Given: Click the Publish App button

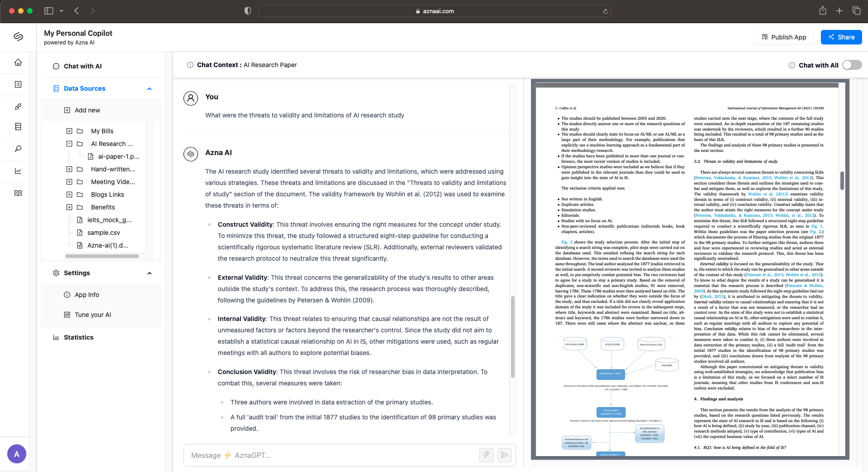Looking at the screenshot, I should click(784, 37).
